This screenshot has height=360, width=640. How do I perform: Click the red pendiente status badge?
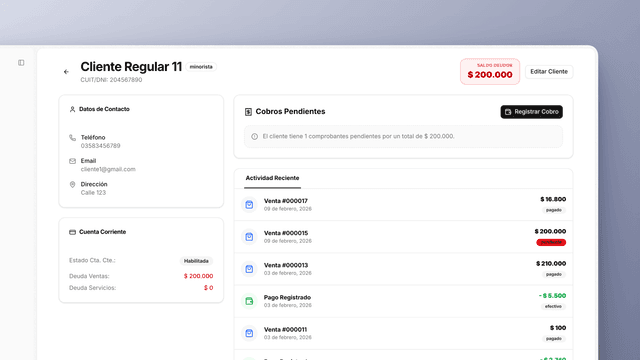coord(551,242)
